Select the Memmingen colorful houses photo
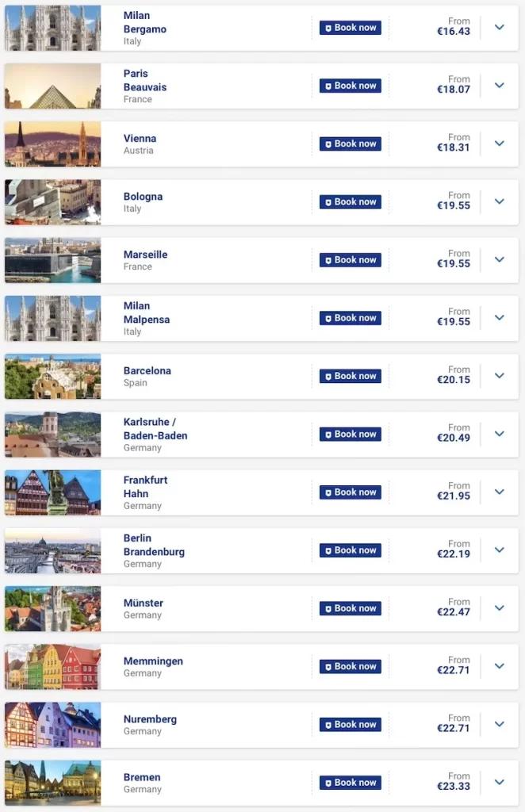 [x=53, y=667]
